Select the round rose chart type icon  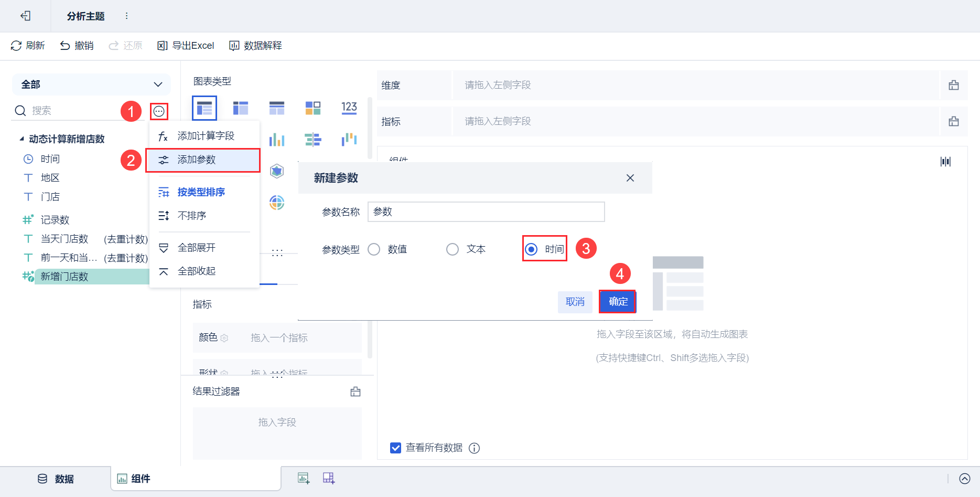point(277,203)
